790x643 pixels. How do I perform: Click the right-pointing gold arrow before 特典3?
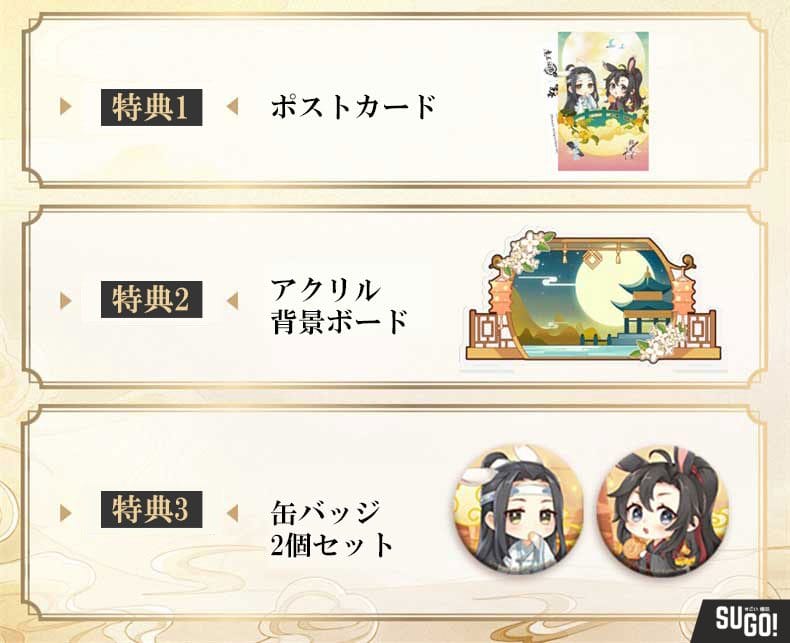(x=65, y=513)
